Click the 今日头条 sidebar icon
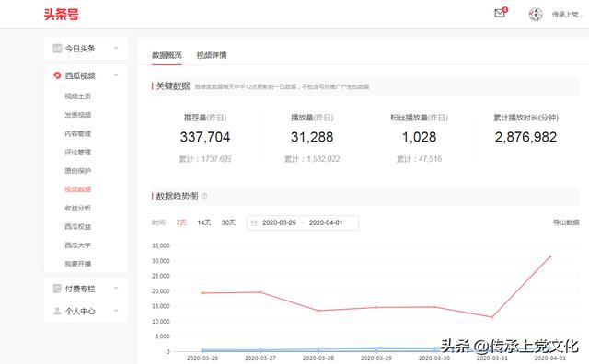 57,49
